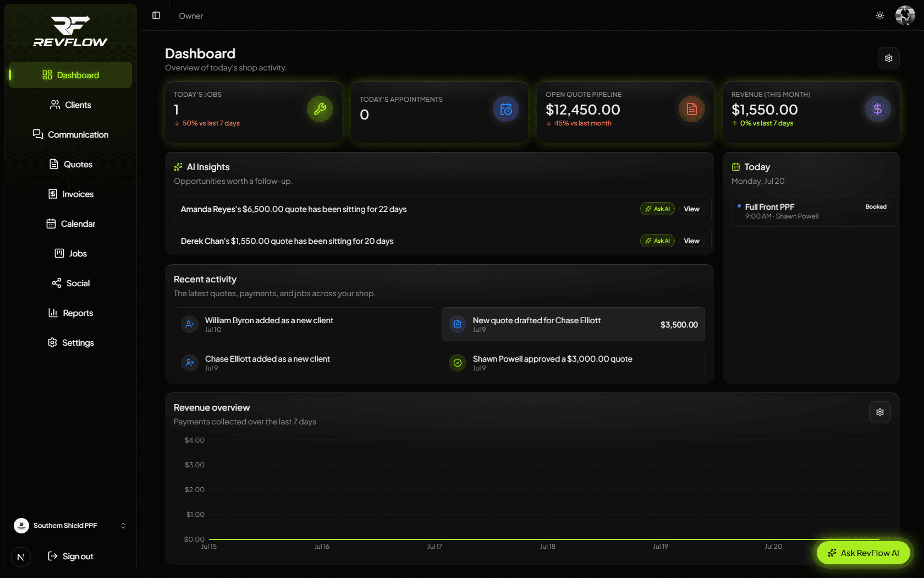
Task: Click the 45% vs last month text
Action: pos(582,123)
